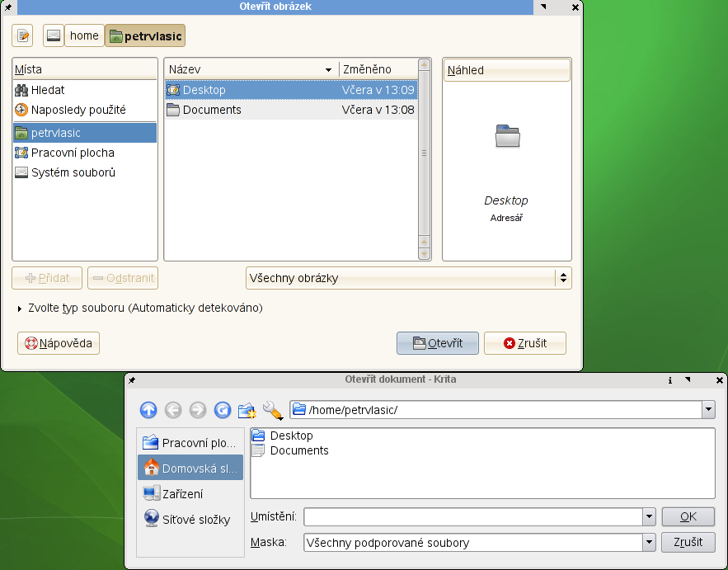Screen dimensions: 728x570
Task: Pin the Otevřít obrázek window with the pushpin
Action: point(8,7)
